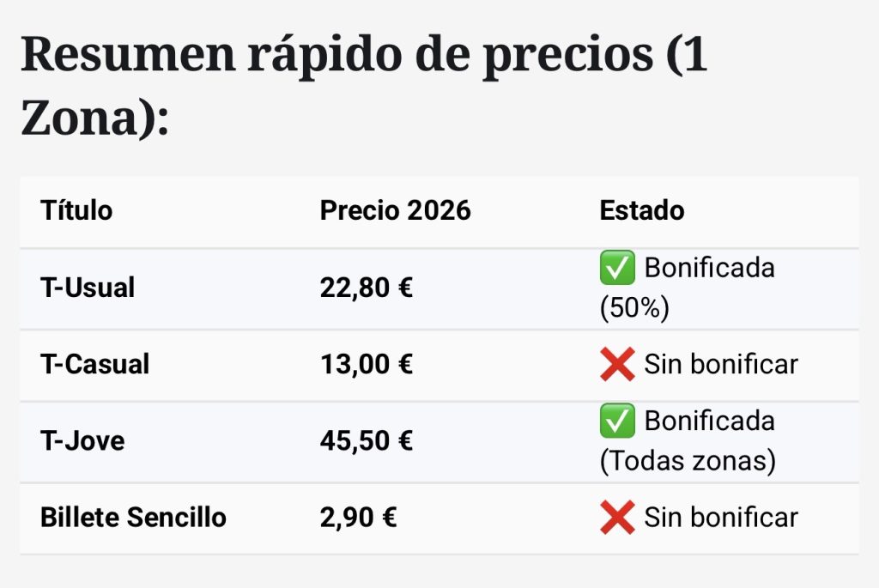
Task: Click Sin bonificar text in Billete Sencillo row
Action: [x=721, y=518]
